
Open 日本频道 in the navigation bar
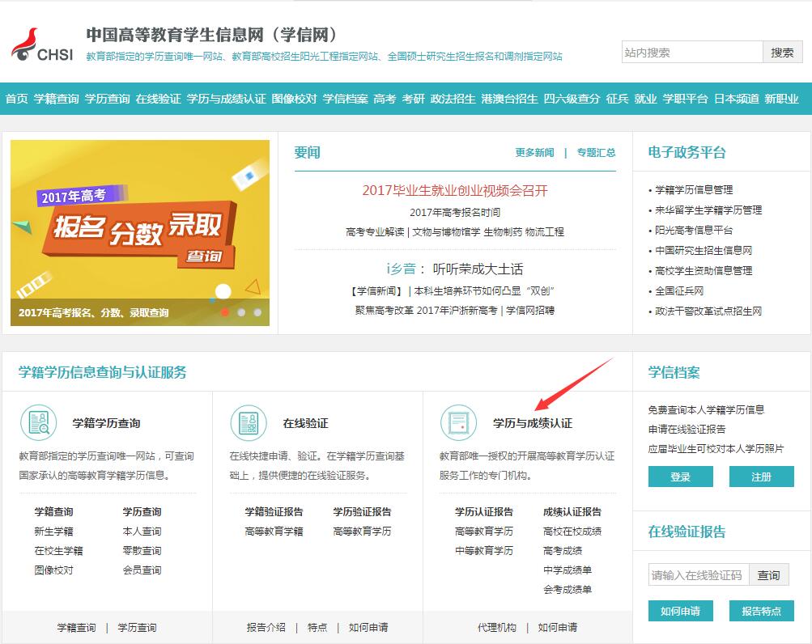(737, 99)
